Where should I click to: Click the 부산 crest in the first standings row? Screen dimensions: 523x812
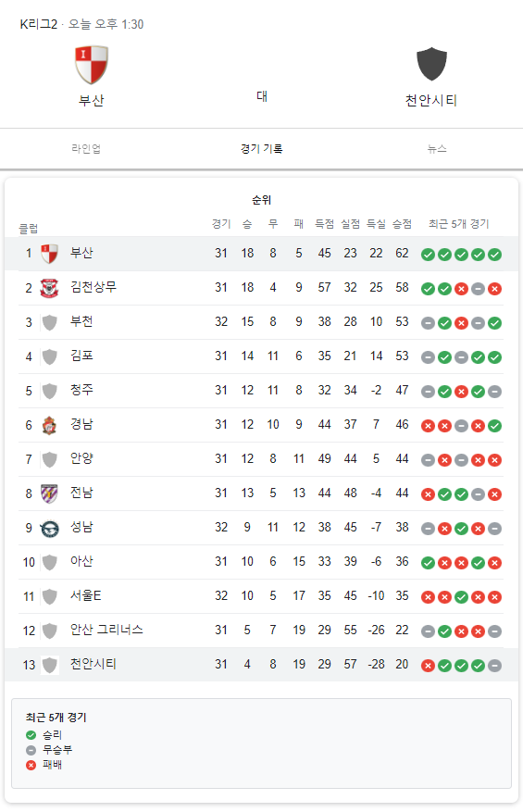tap(49, 254)
